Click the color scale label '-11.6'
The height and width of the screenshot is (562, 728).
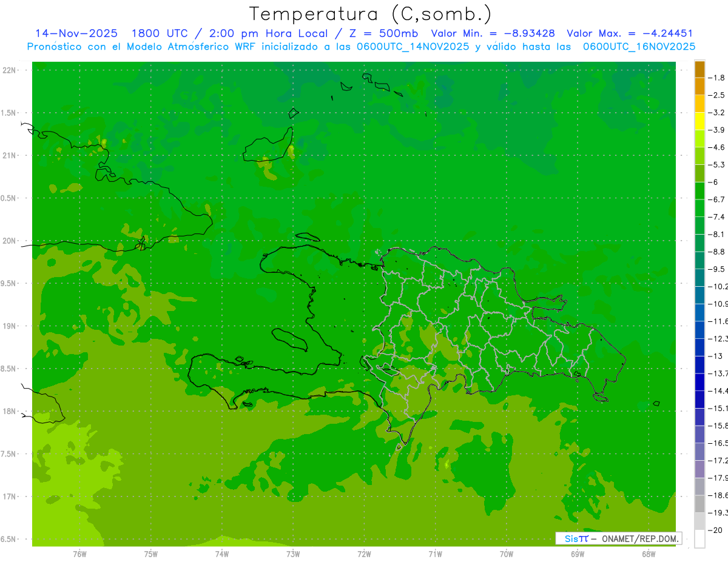click(719, 321)
